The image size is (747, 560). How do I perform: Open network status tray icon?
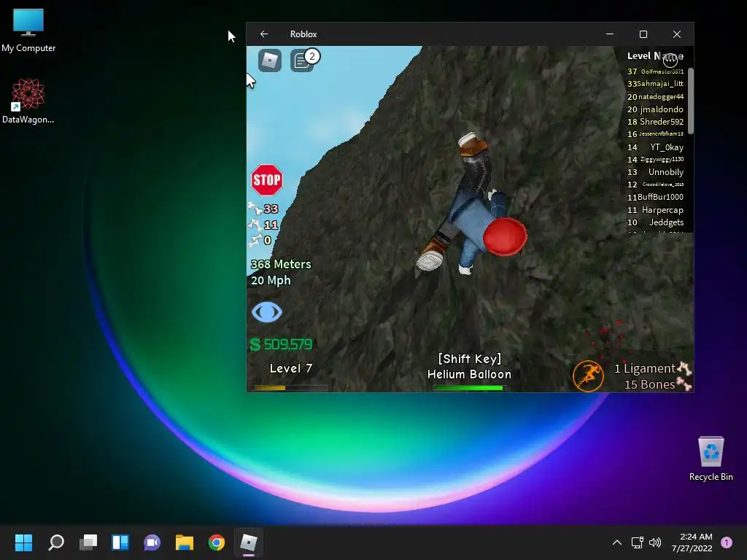click(x=637, y=542)
